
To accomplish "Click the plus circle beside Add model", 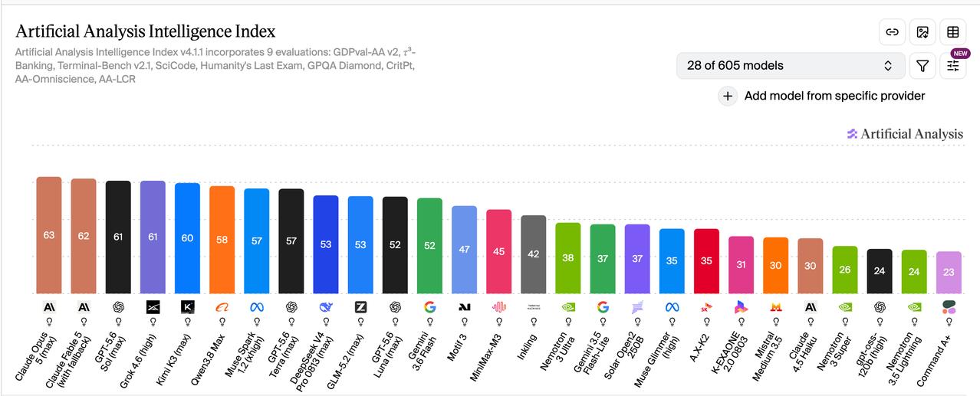I will (x=728, y=96).
